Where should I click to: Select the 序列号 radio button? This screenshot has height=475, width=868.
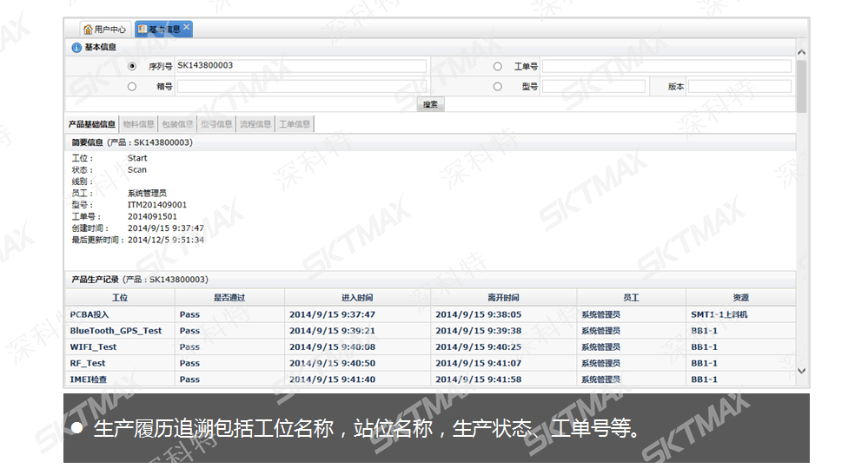(132, 66)
